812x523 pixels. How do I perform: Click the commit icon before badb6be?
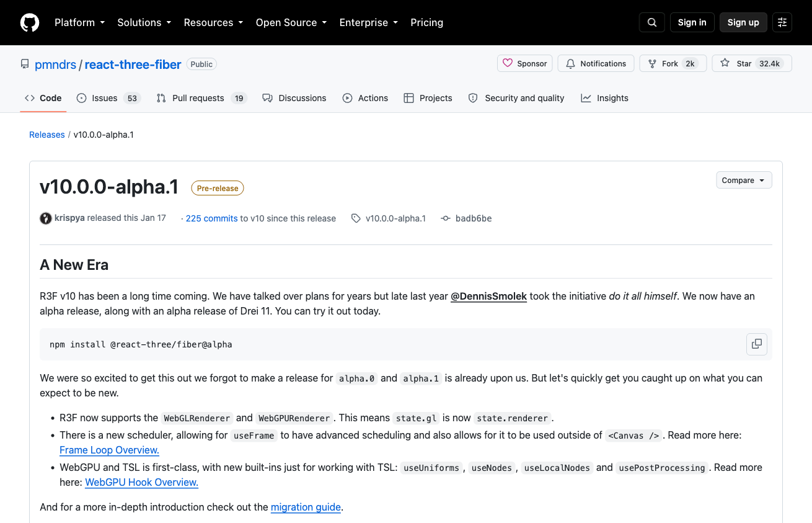click(x=446, y=218)
